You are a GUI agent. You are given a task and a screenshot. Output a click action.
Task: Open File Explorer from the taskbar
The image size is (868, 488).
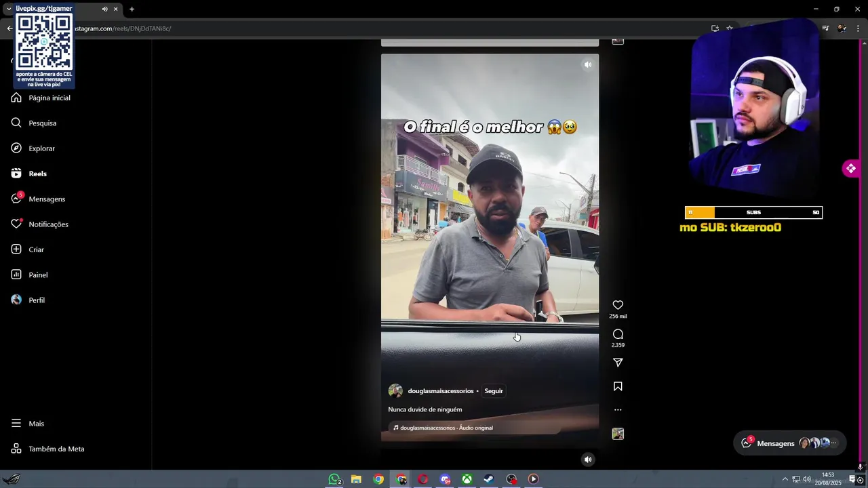coord(356,479)
